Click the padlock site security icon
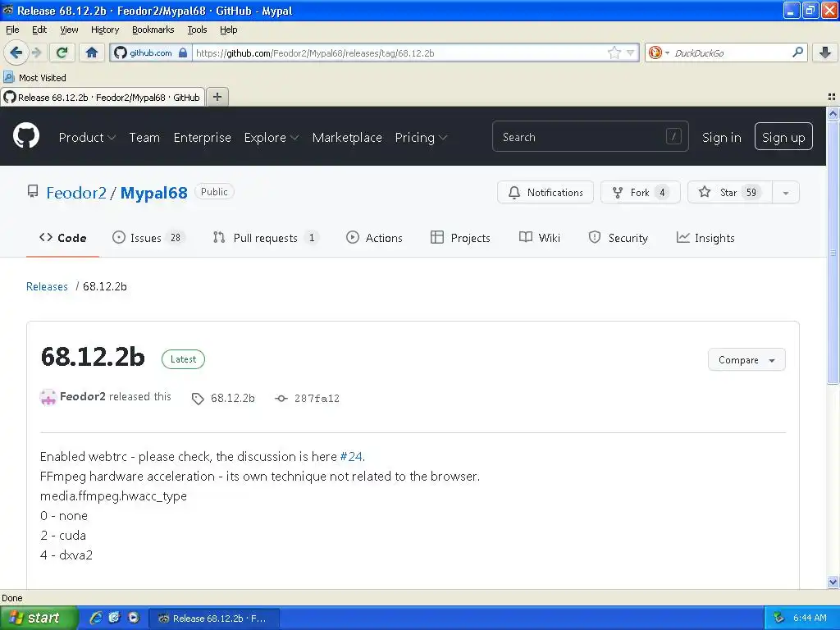This screenshot has height=630, width=840. pyautogui.click(x=183, y=52)
